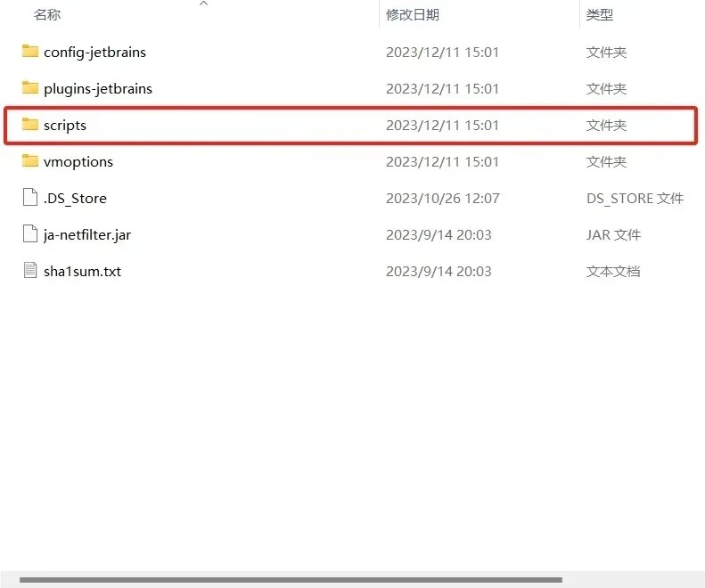Sort files by the 类型 column header
The image size is (705, 588).
click(600, 15)
